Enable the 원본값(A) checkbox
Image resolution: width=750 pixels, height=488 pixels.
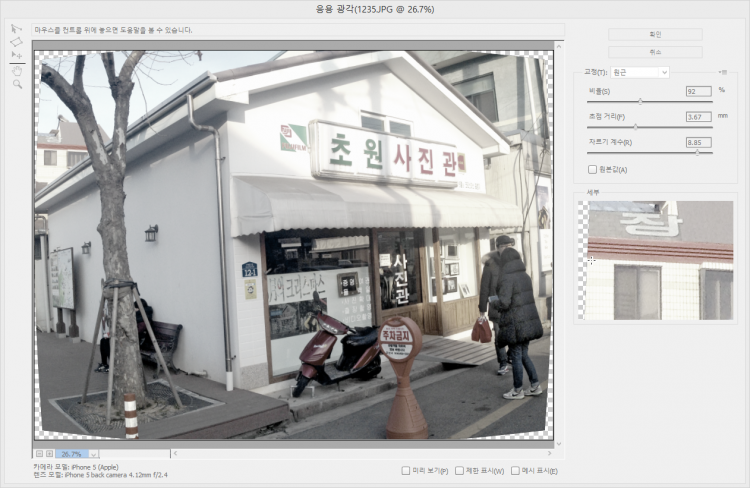tap(593, 169)
